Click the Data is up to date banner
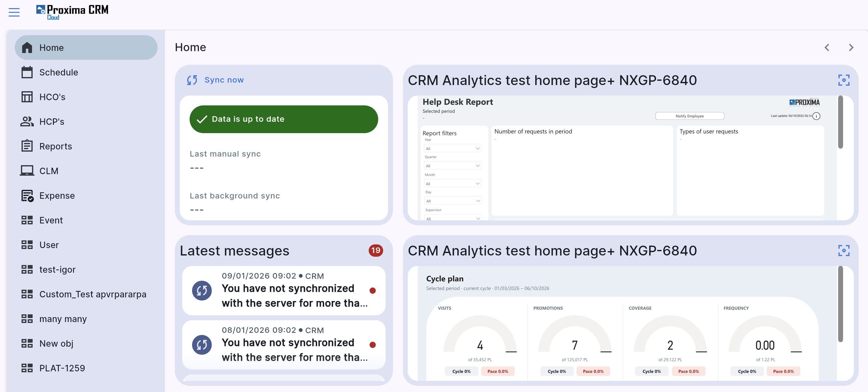Image resolution: width=868 pixels, height=392 pixels. [284, 119]
